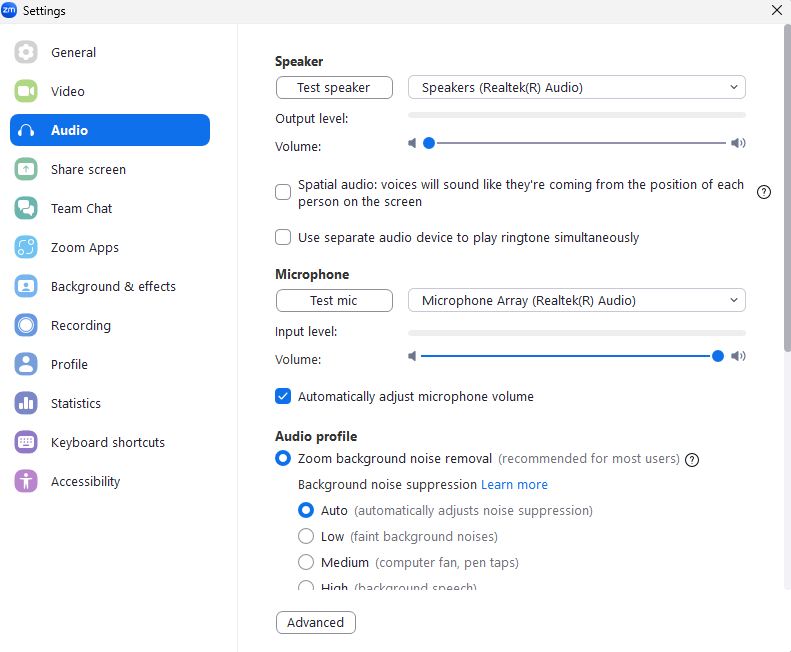Click microphone volume low icon
791x652 pixels.
pos(412,356)
